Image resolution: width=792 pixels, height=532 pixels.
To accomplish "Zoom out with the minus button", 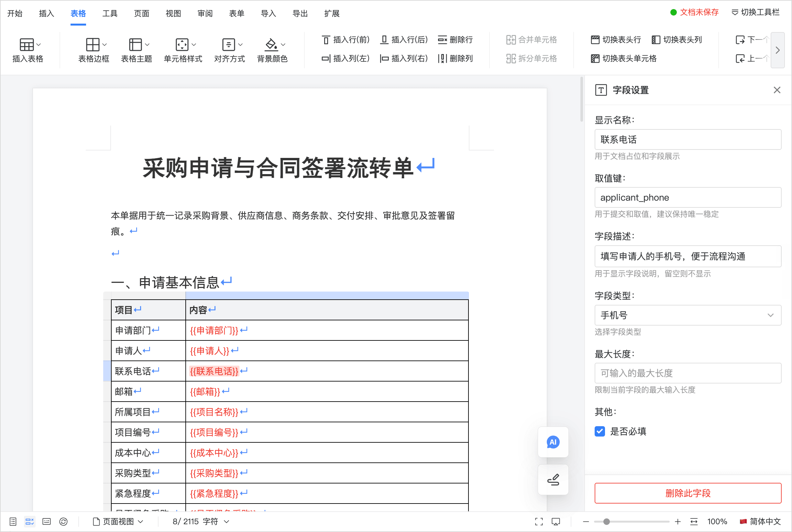I will pos(586,521).
